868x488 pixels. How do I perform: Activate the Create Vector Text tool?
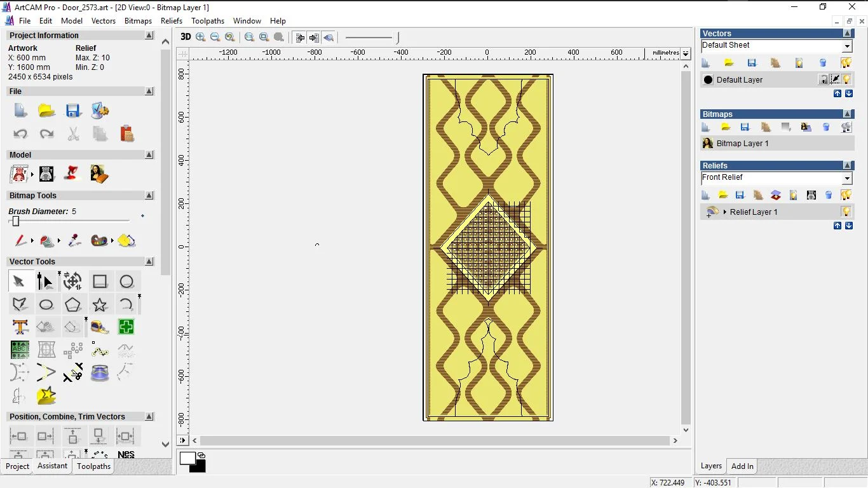(20, 327)
